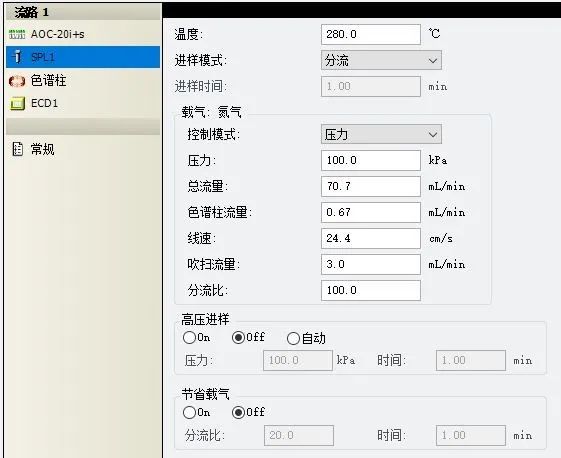The image size is (561, 458).
Task: Select the AOC-20i+s autosampler icon
Action: click(17, 34)
